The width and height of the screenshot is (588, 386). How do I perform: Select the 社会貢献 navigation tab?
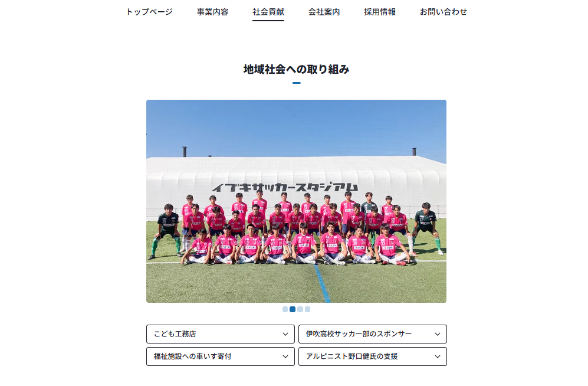point(268,12)
